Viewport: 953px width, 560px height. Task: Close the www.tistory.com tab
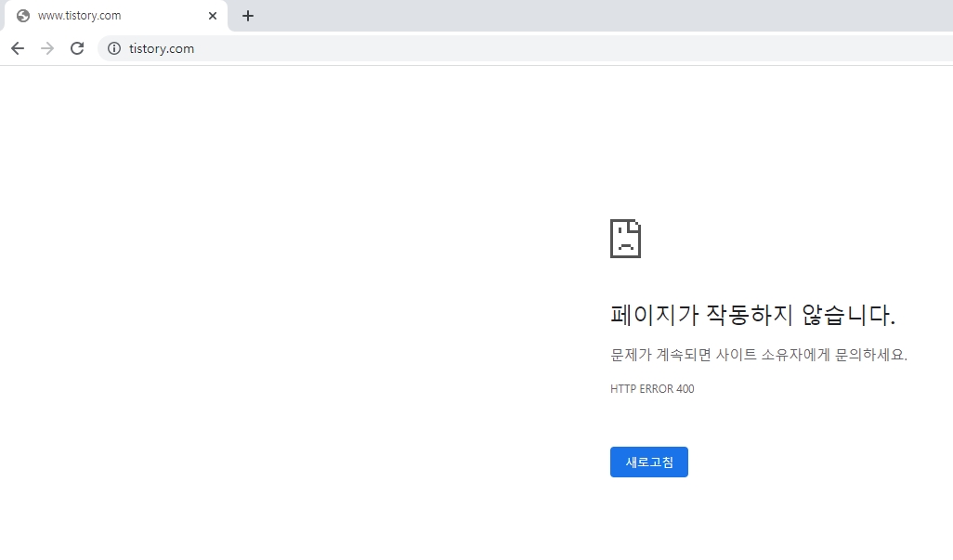point(213,15)
